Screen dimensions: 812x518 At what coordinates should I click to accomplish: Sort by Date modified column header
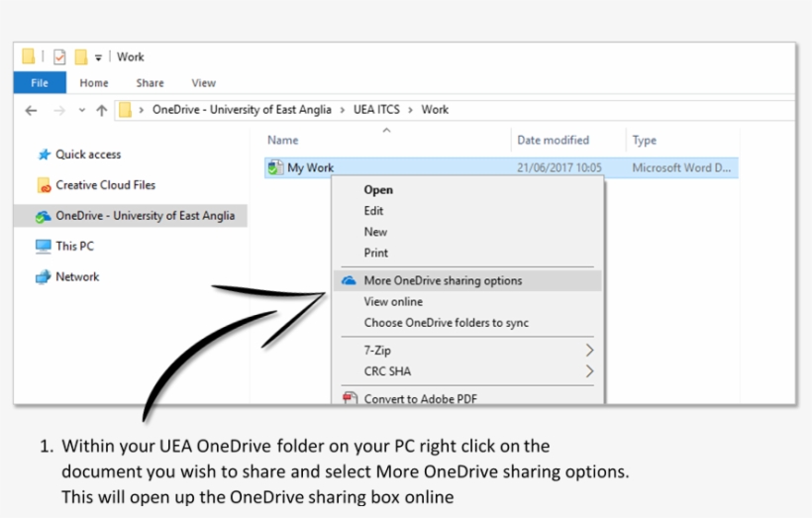click(x=554, y=140)
